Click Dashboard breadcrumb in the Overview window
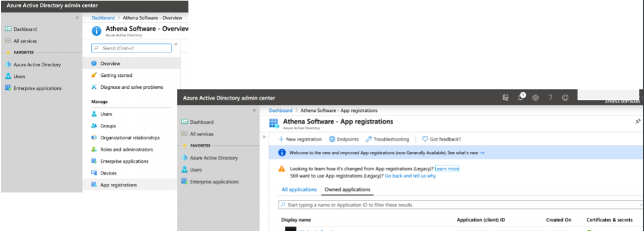Screen dimensions: 644x231 point(103,18)
